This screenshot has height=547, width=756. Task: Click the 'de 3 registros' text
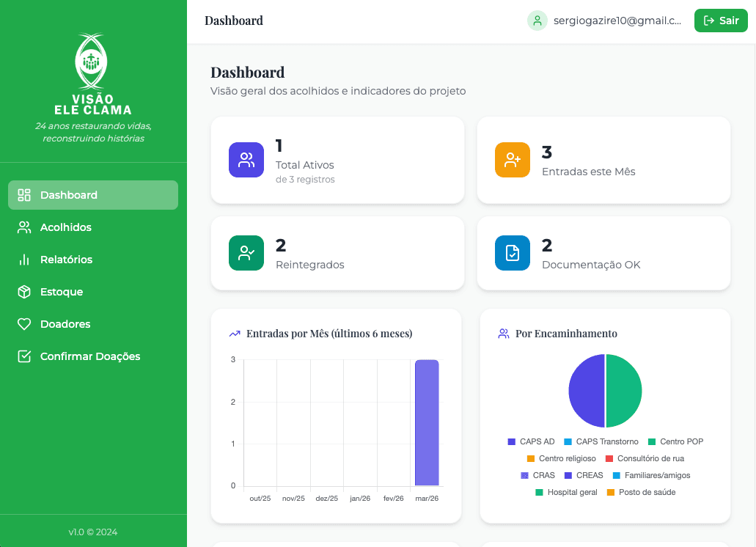(305, 180)
